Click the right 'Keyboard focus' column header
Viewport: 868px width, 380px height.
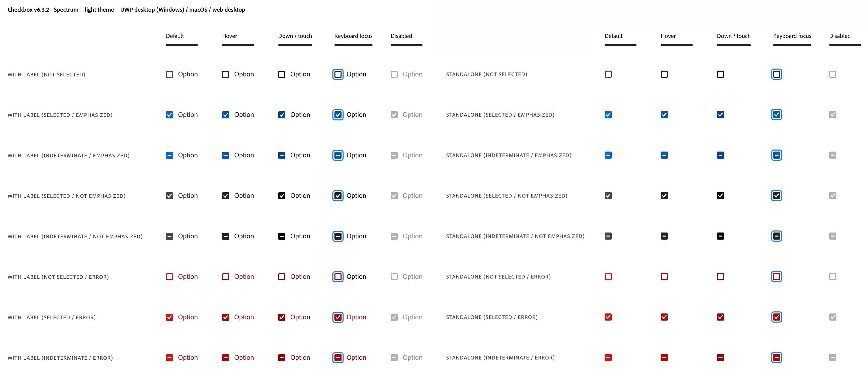[792, 36]
